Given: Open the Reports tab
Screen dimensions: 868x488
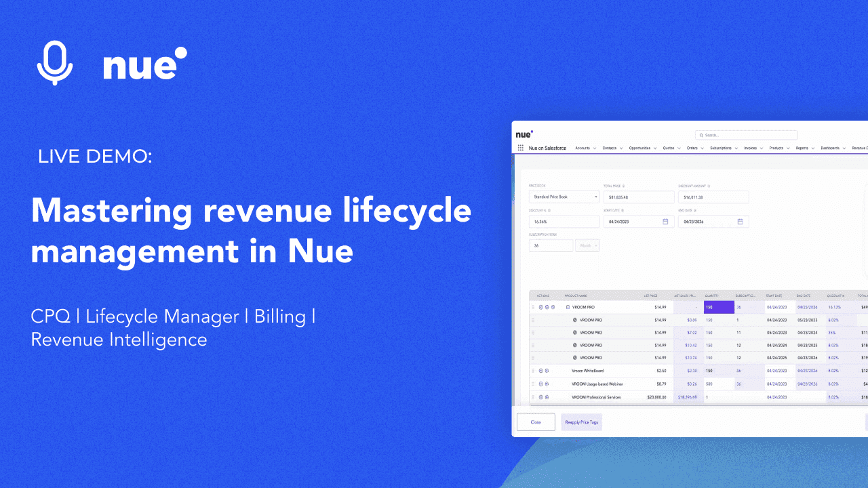Looking at the screenshot, I should click(x=802, y=148).
